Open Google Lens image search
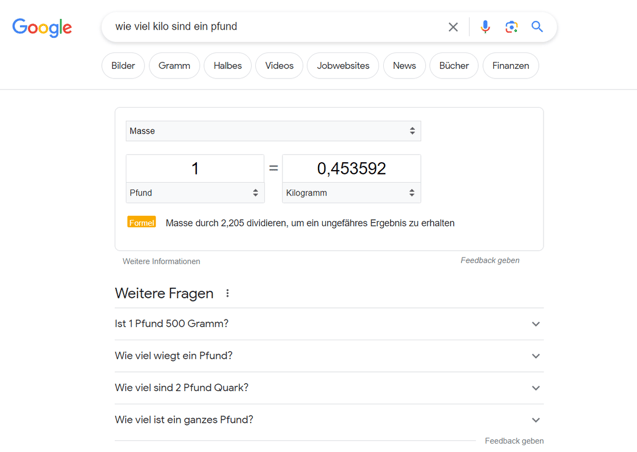Screen dimensions: 637x452 click(511, 27)
